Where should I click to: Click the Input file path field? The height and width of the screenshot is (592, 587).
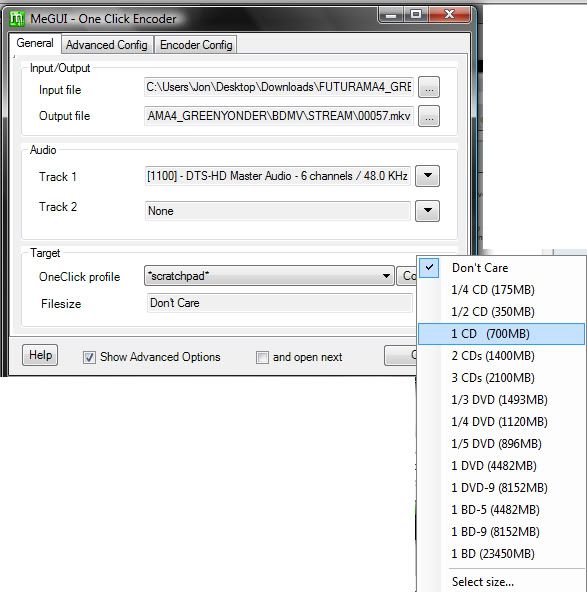pyautogui.click(x=279, y=87)
